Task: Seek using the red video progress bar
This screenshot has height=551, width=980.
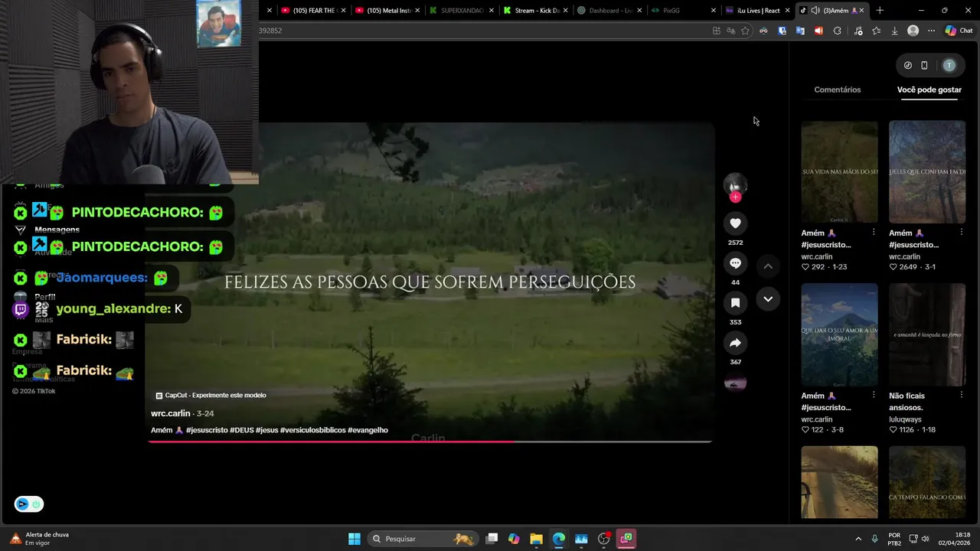Action: (x=430, y=442)
